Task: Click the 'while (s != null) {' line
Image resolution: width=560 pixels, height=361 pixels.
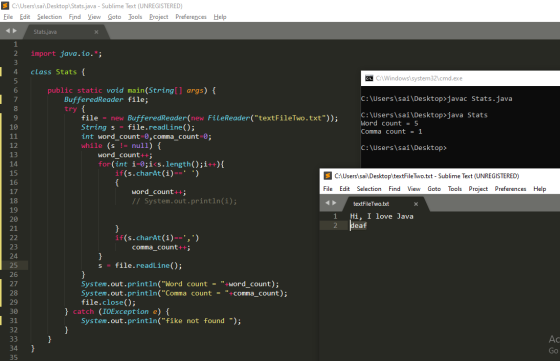Action: coord(121,146)
